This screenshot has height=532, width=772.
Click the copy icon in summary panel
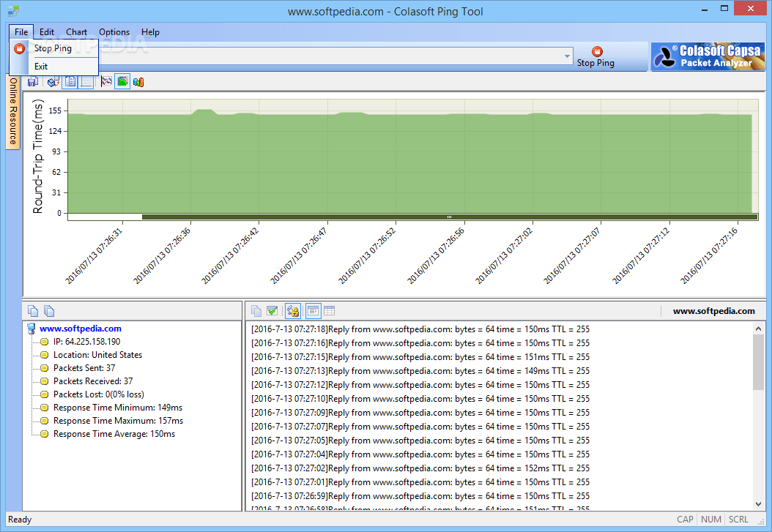tap(33, 311)
